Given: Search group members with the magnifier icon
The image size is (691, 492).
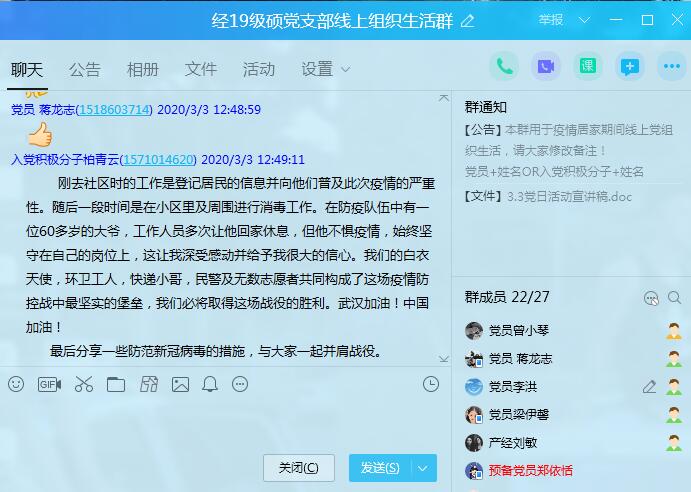Looking at the screenshot, I should 675,298.
